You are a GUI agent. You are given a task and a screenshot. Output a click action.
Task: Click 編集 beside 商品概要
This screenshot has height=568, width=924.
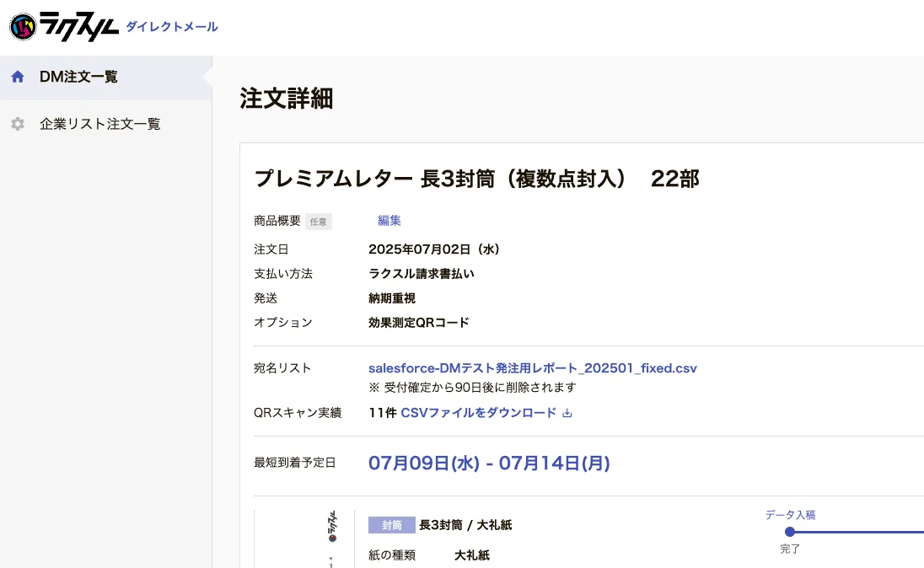pyautogui.click(x=389, y=220)
